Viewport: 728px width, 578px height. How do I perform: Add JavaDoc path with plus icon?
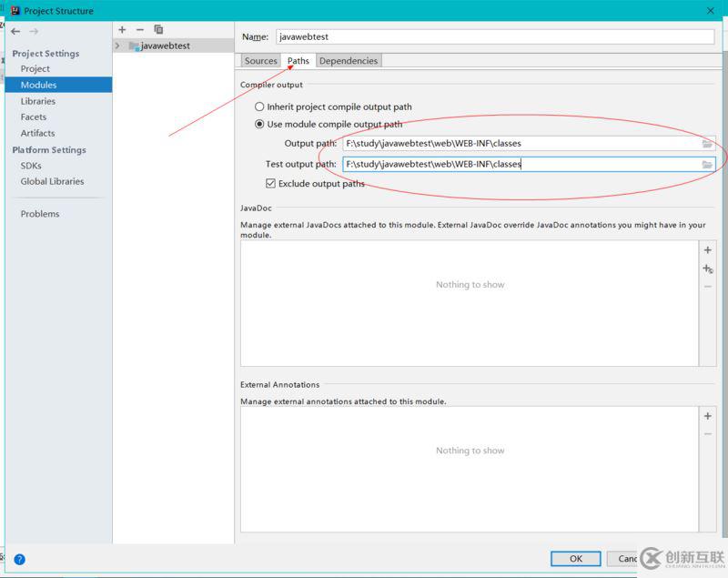(708, 250)
